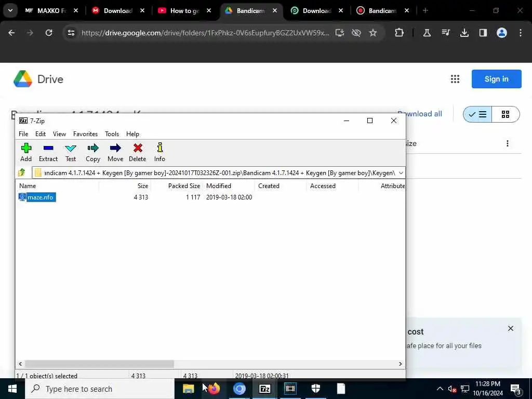Copy the selected file in 7-Zip
The width and height of the screenshot is (532, 399).
point(92,152)
